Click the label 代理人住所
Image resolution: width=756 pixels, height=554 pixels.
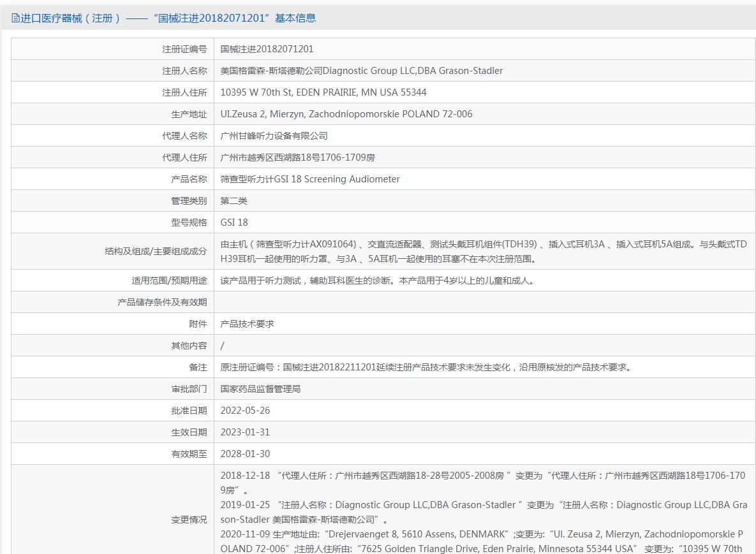coord(184,157)
